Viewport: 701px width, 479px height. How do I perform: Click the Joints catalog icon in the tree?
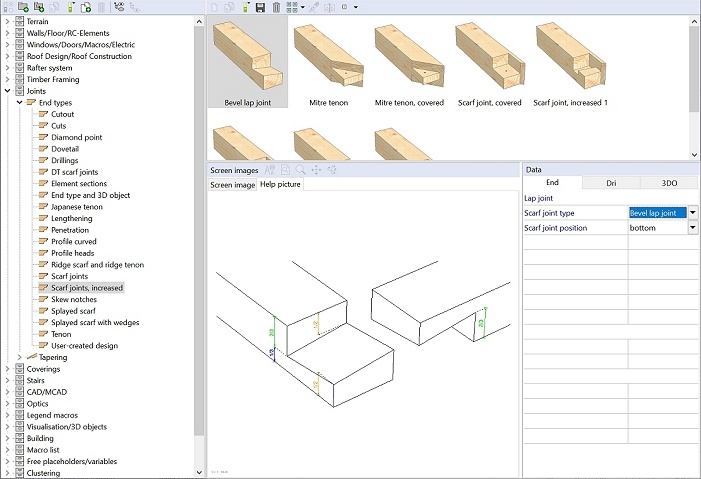tap(20, 91)
